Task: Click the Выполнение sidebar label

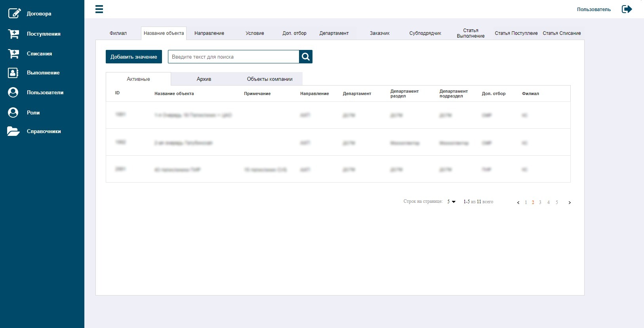Action: pos(43,72)
